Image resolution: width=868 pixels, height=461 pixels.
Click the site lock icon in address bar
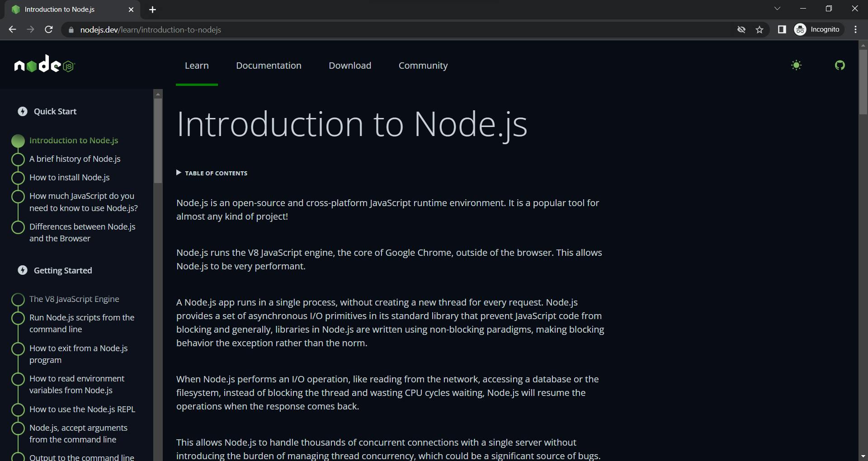click(x=71, y=30)
